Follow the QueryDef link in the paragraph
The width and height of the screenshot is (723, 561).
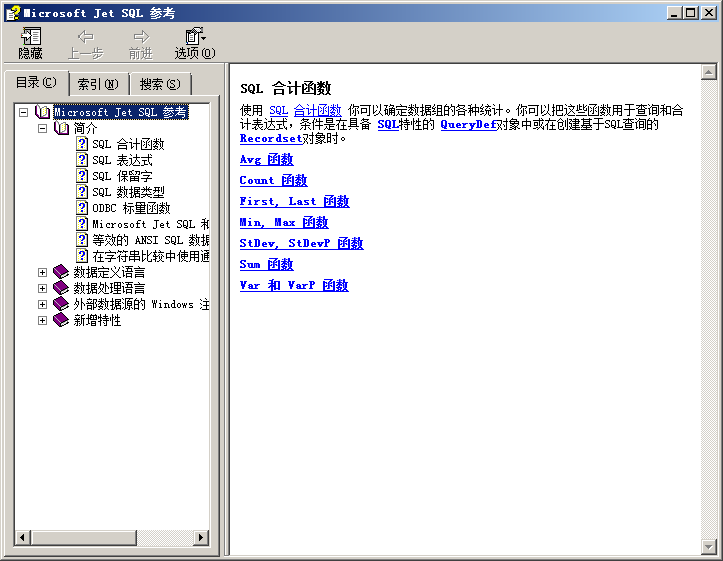[x=468, y=124]
